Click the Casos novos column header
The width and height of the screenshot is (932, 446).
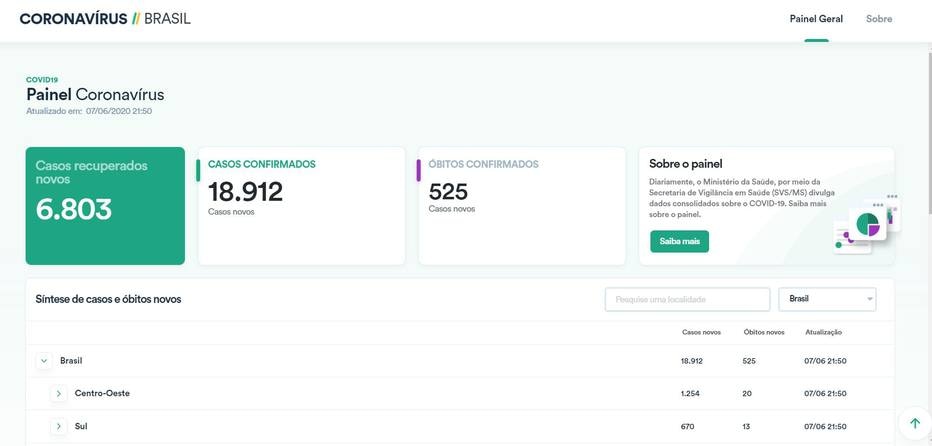pyautogui.click(x=701, y=332)
